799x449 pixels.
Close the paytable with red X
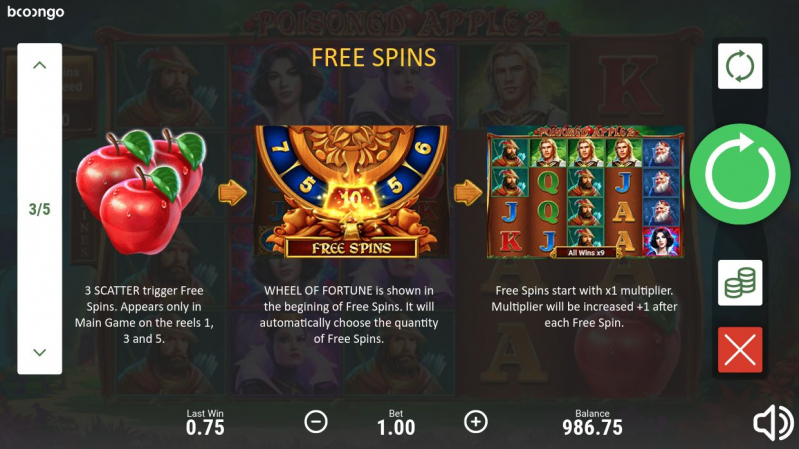pos(740,350)
